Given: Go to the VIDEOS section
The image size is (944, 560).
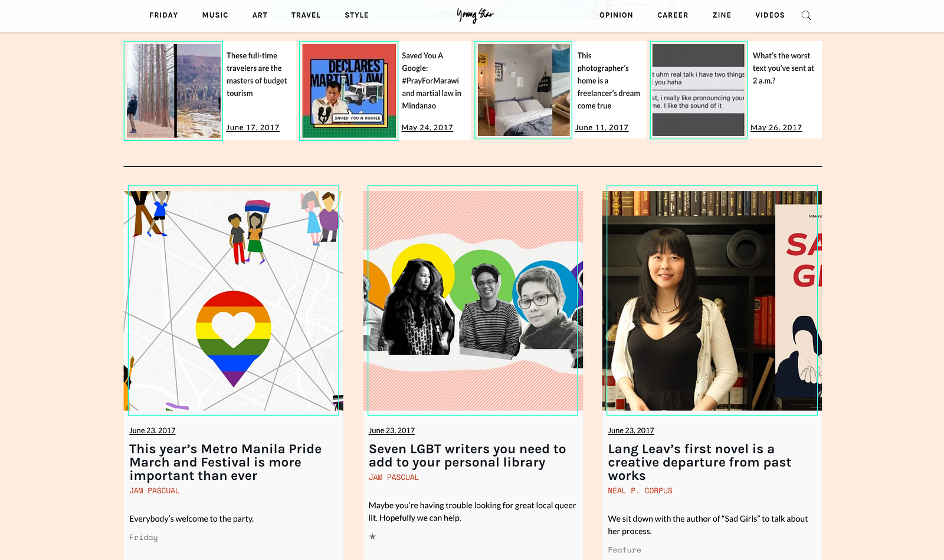Looking at the screenshot, I should point(770,15).
